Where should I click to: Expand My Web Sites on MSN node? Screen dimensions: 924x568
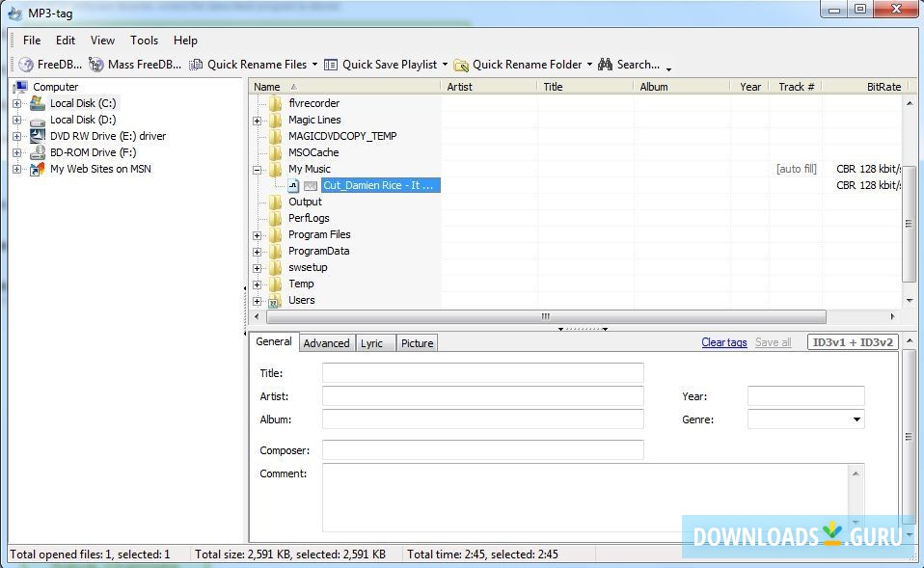pyautogui.click(x=16, y=170)
